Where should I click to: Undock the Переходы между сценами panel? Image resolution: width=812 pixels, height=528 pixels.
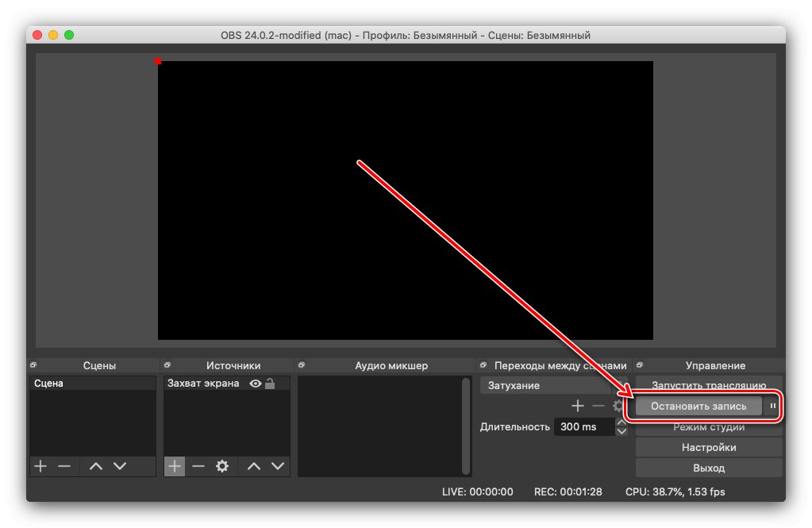pyautogui.click(x=483, y=364)
